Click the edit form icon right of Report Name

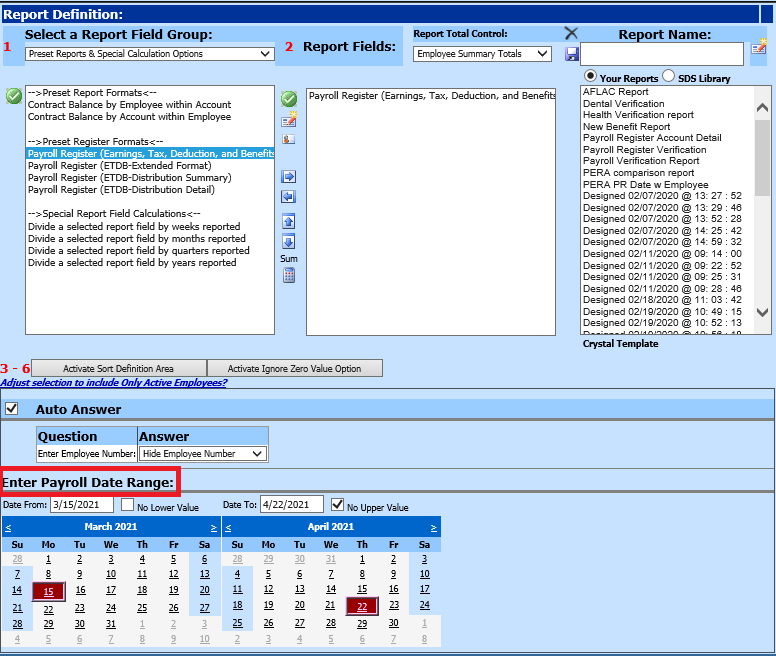point(759,47)
